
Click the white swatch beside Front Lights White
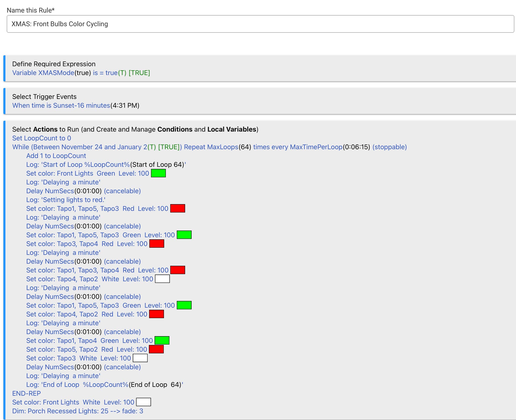tap(144, 402)
